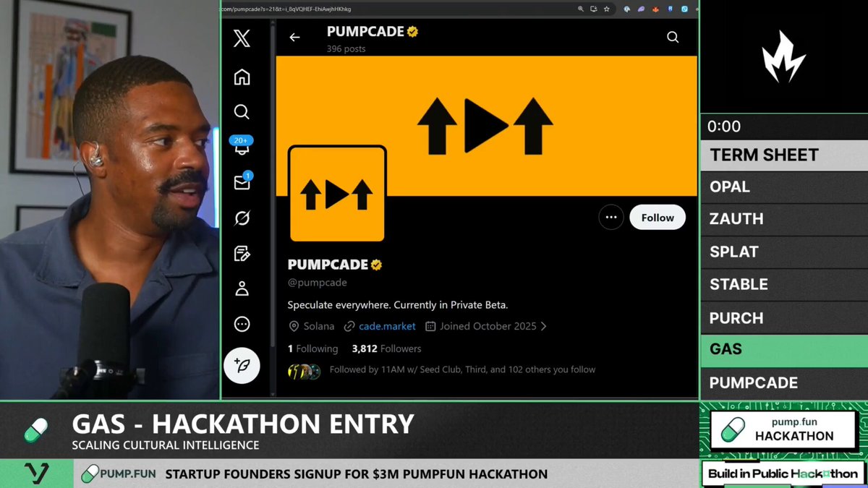Open Notifications bell with 20+ badge

[242, 147]
